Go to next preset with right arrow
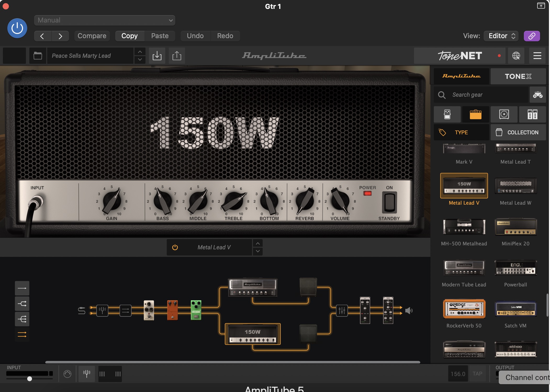 60,36
